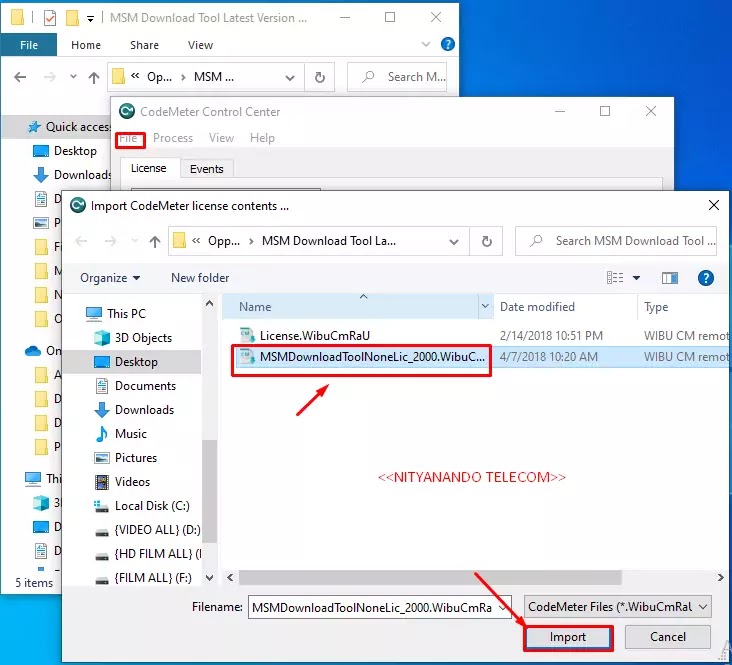Click horizontal scrollbar left arrow

tap(230, 578)
